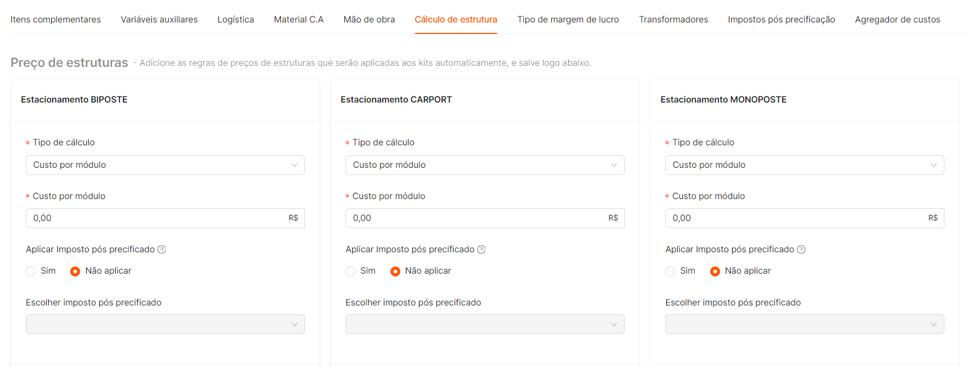Image resolution: width=980 pixels, height=368 pixels.
Task: Open help icon for MONOPOSTE Aplicar Imposto
Action: click(801, 250)
